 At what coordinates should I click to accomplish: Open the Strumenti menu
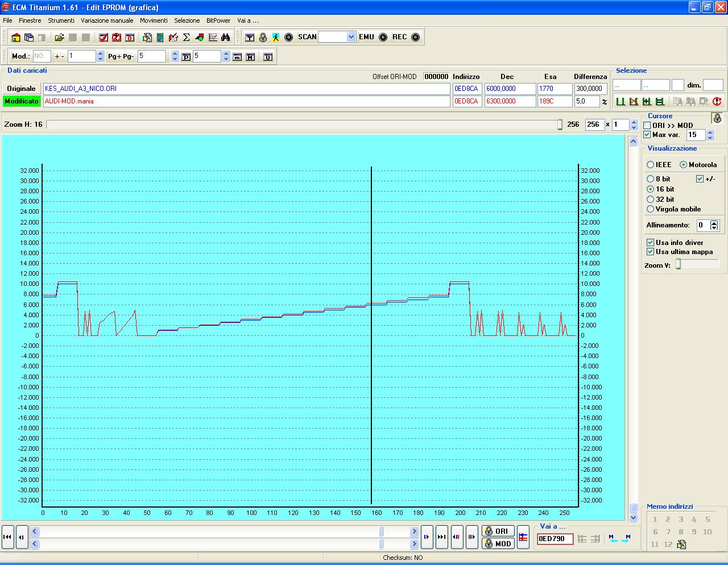(61, 20)
